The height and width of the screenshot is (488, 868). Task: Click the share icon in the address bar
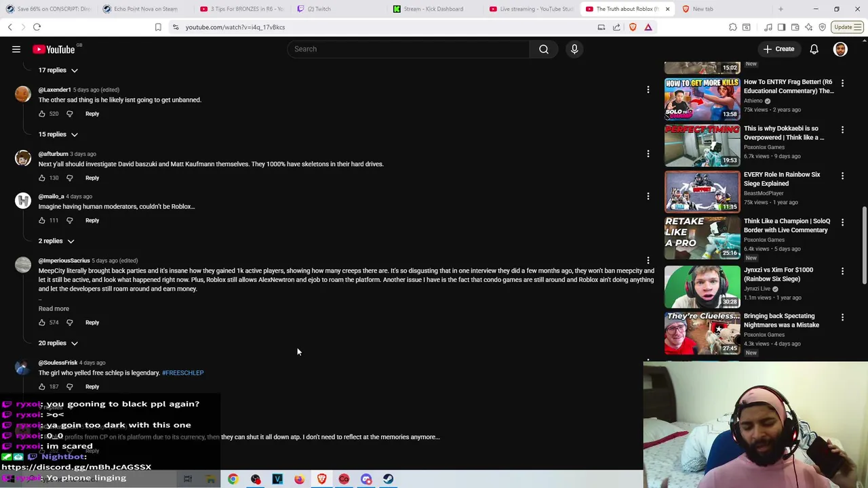(616, 27)
